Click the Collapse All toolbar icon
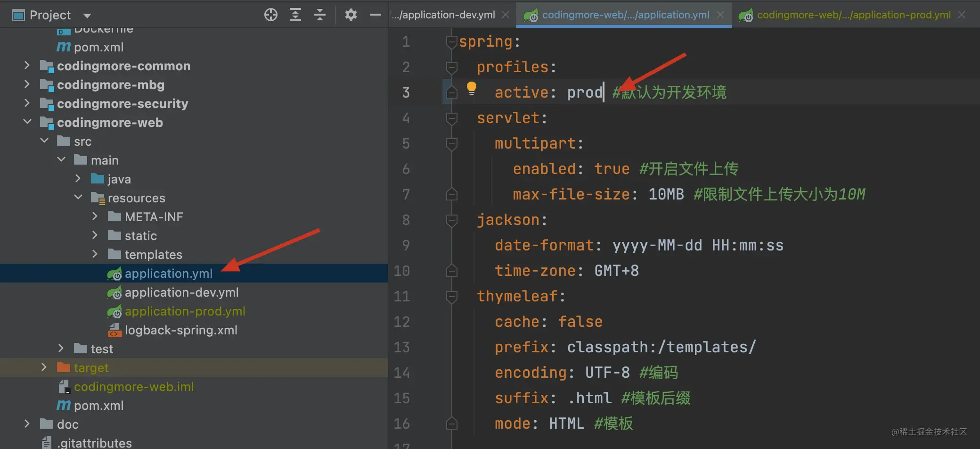 coord(320,15)
